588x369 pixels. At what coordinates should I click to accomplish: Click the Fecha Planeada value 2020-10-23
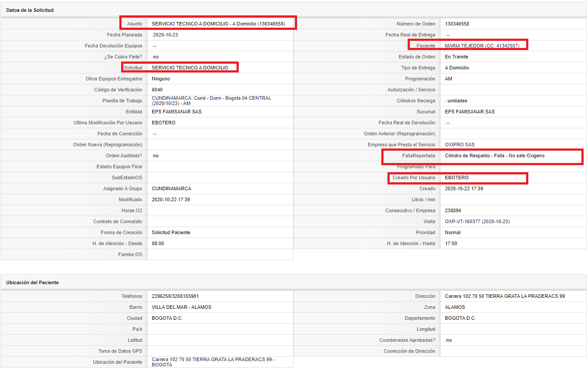[165, 35]
